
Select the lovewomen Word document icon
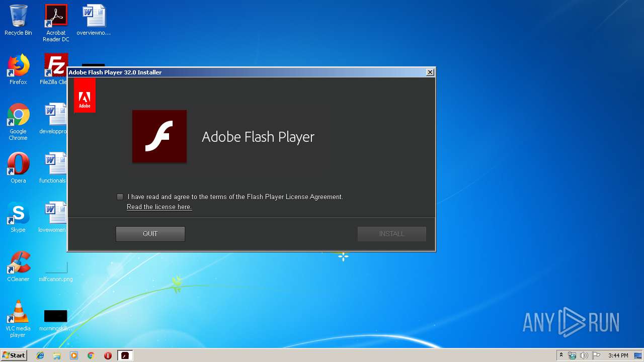tap(53, 217)
